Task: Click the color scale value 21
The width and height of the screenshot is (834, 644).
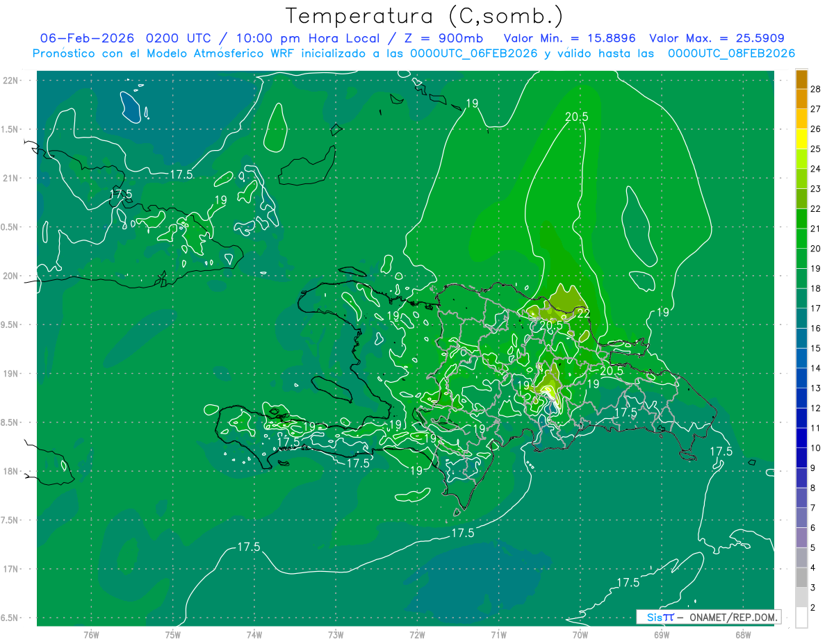Action: point(815,229)
